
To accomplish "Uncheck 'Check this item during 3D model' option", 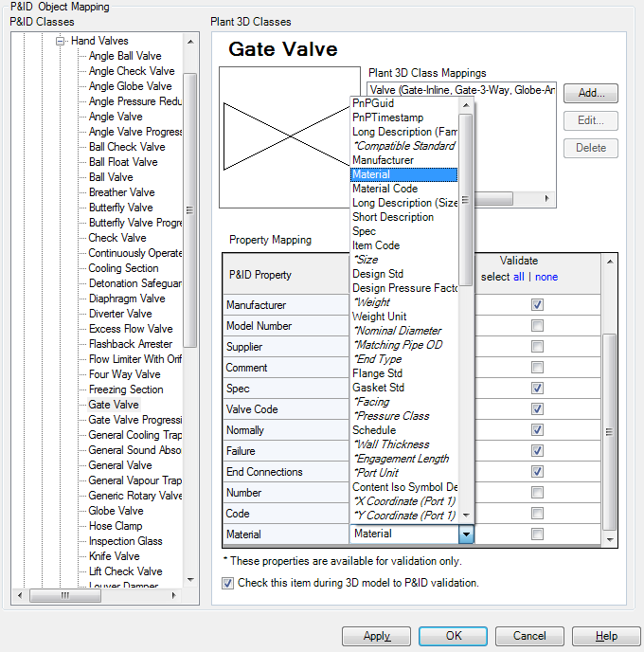I will pyautogui.click(x=227, y=583).
